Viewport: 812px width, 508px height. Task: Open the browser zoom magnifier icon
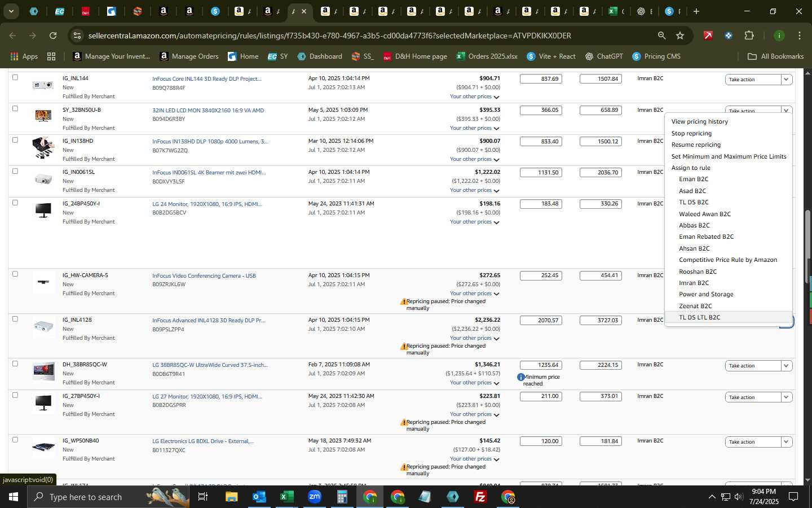pos(661,36)
